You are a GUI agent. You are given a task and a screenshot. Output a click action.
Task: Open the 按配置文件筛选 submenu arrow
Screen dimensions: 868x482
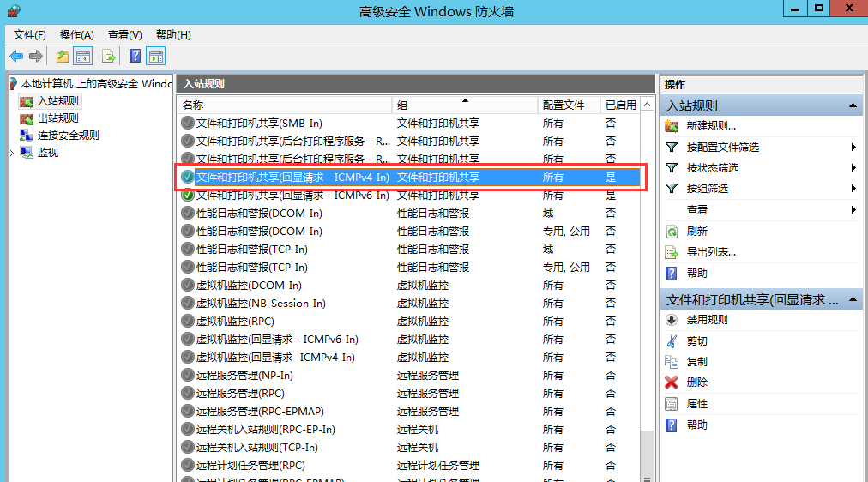[x=853, y=148]
